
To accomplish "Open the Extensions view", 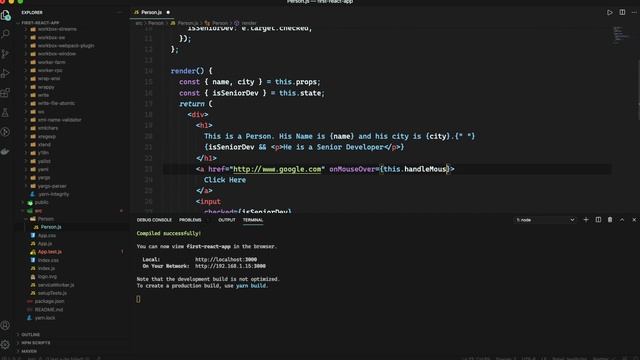I will point(6,93).
